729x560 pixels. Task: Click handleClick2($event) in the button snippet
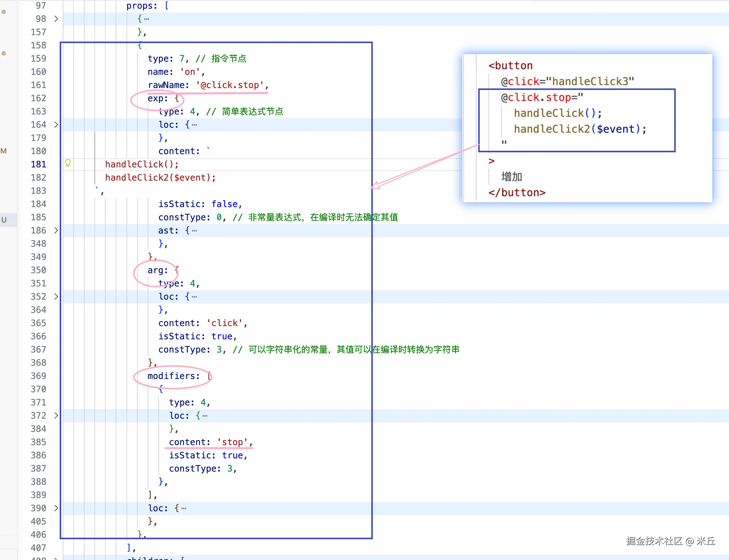[x=577, y=129]
